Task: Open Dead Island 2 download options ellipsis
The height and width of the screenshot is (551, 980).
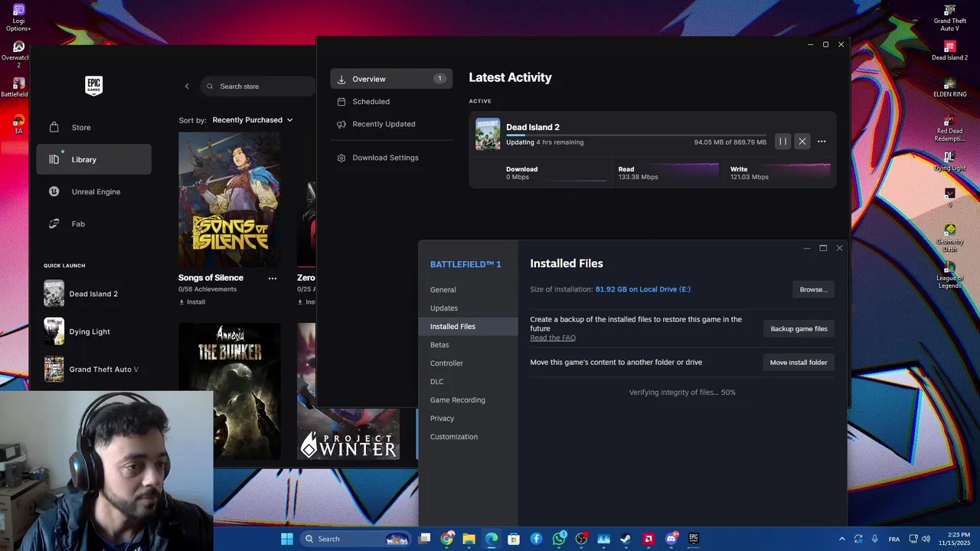Action: (822, 142)
